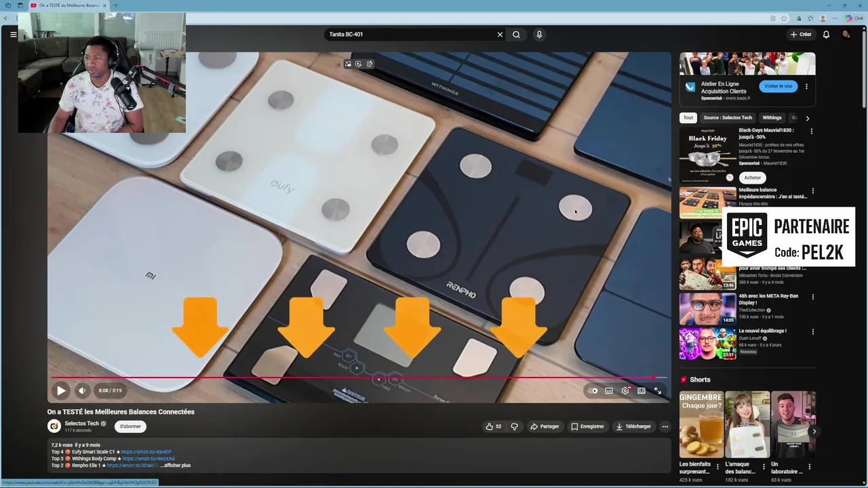The width and height of the screenshot is (868, 488).
Task: Open options for L'arnaque des balanc short
Action: (x=764, y=466)
